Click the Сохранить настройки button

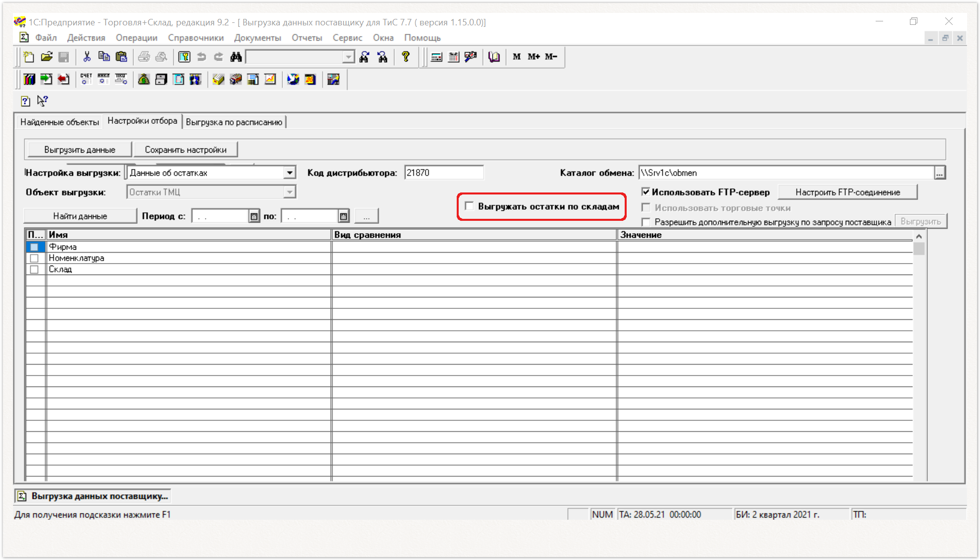(185, 150)
